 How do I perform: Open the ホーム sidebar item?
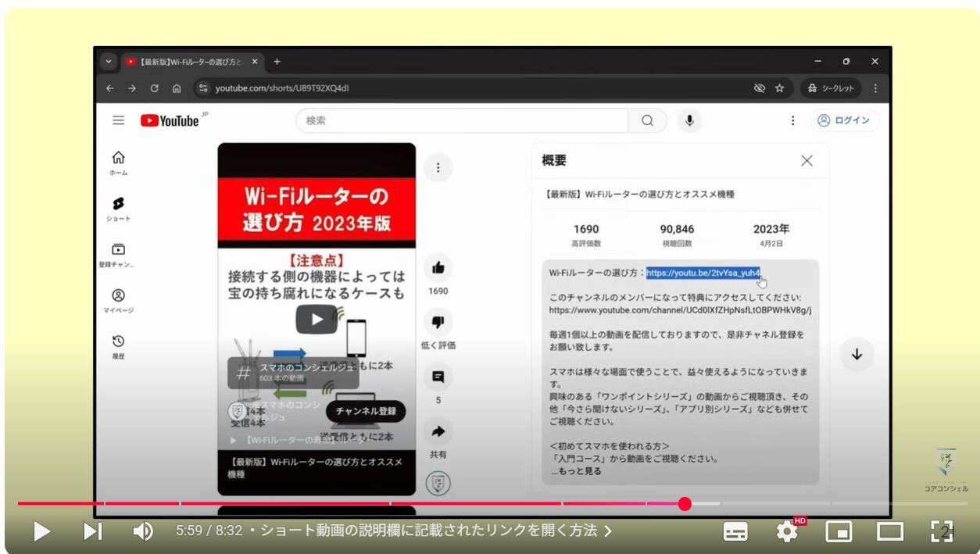pos(118,163)
